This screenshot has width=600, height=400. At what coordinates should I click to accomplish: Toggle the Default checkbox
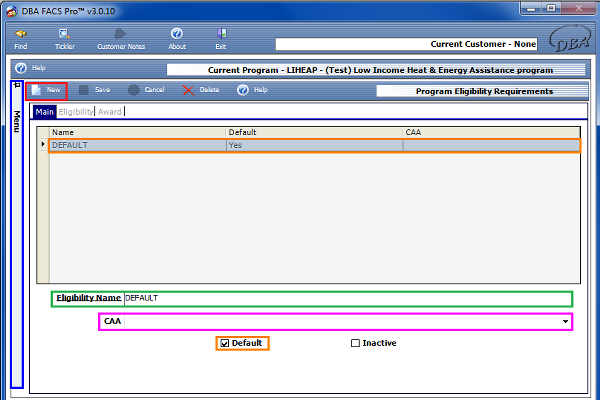tap(225, 343)
